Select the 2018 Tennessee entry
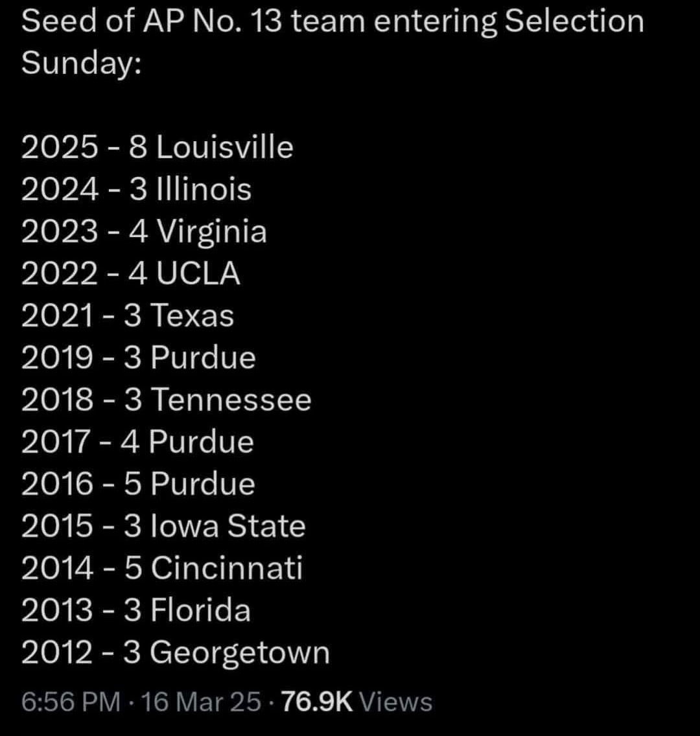The height and width of the screenshot is (736, 700). click(x=166, y=400)
